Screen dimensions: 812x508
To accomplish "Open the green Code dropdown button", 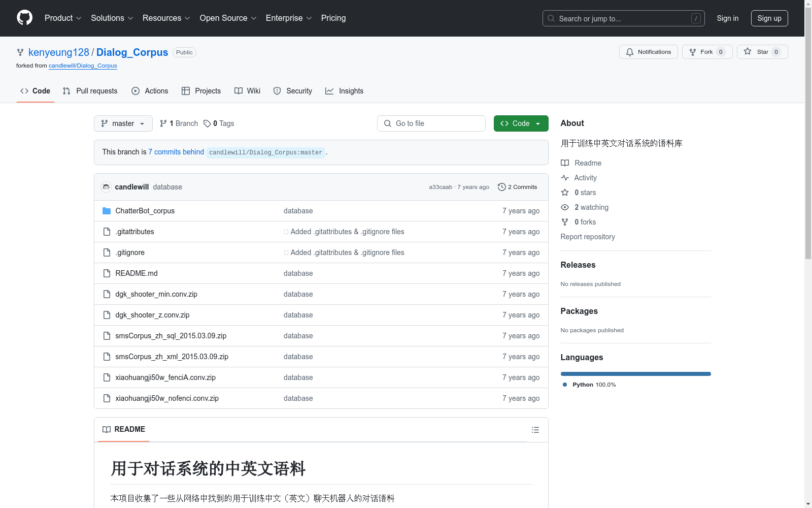I will pyautogui.click(x=521, y=123).
